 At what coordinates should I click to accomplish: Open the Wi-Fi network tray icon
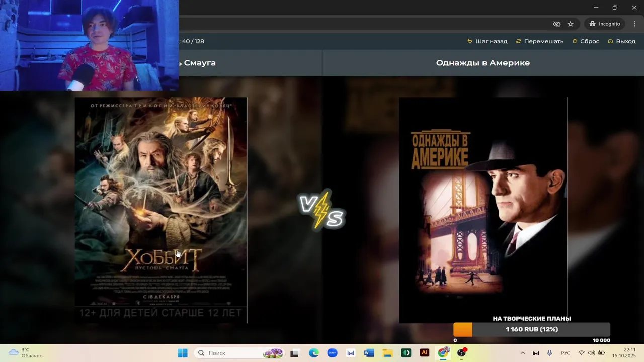click(582, 353)
